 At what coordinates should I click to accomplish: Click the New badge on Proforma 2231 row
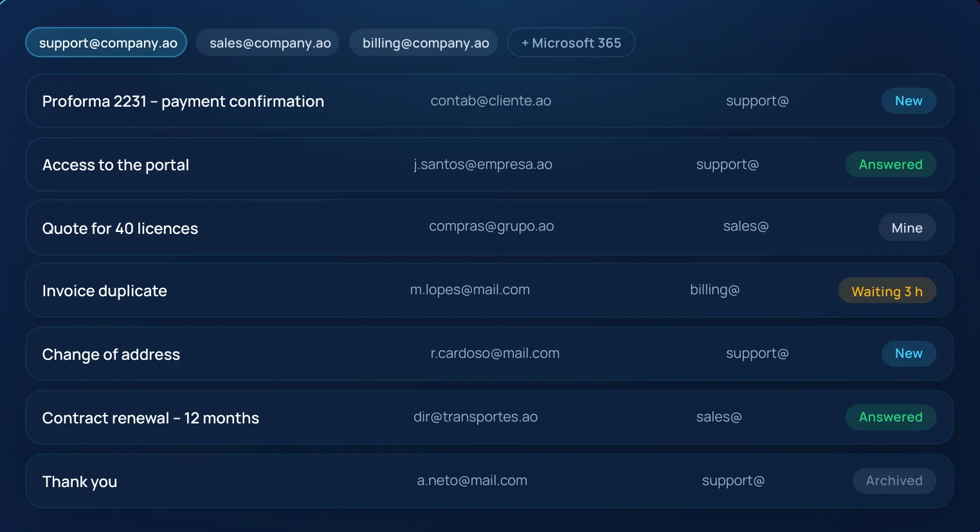(x=909, y=101)
